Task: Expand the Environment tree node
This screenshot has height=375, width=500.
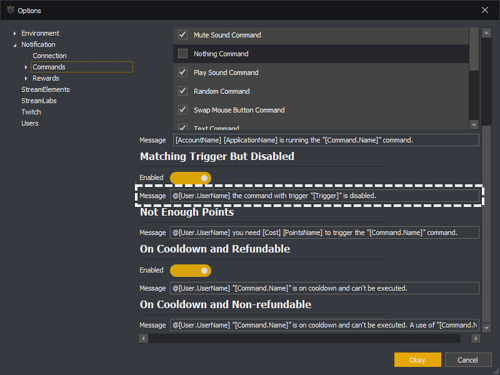Action: 15,33
